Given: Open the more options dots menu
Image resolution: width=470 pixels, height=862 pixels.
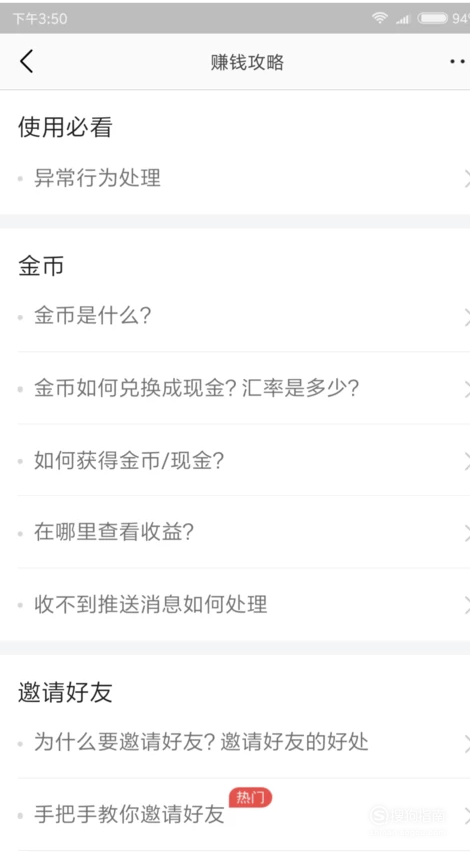Looking at the screenshot, I should [458, 62].
